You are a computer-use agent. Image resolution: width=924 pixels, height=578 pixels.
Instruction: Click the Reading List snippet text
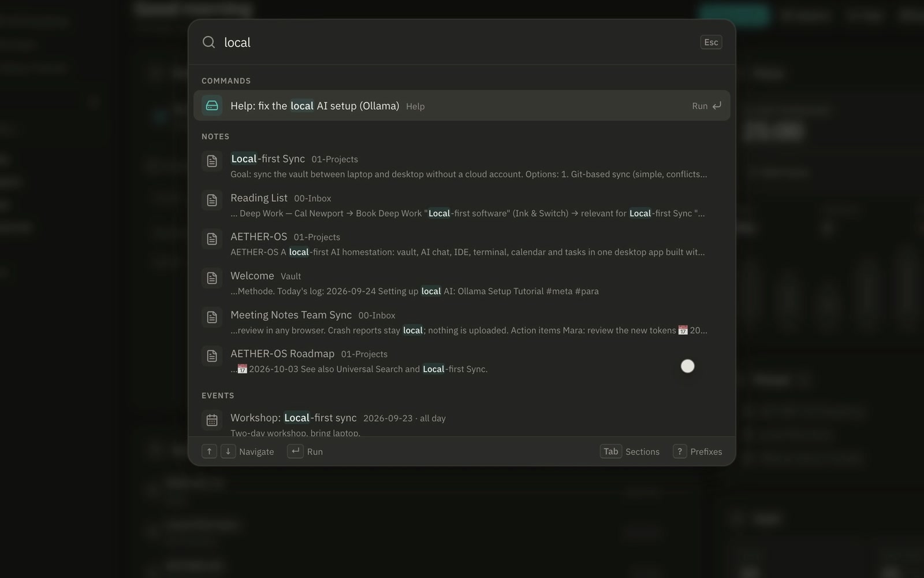tap(467, 213)
